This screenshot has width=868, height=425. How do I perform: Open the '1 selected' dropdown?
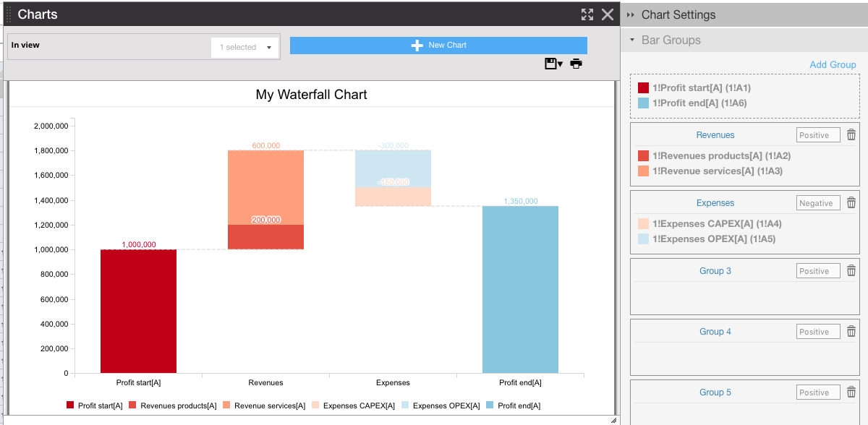tap(245, 48)
